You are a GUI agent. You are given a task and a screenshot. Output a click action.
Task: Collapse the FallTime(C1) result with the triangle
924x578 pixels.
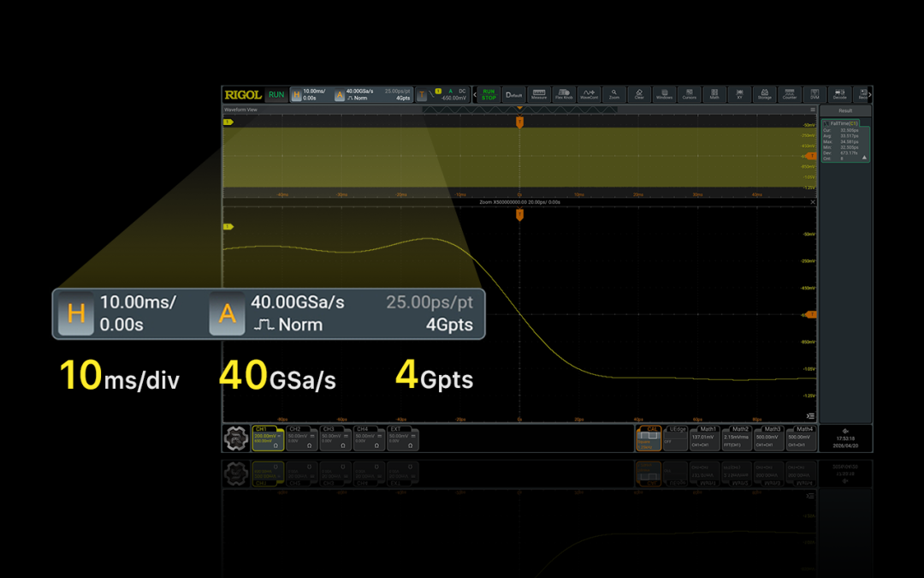[x=864, y=158]
